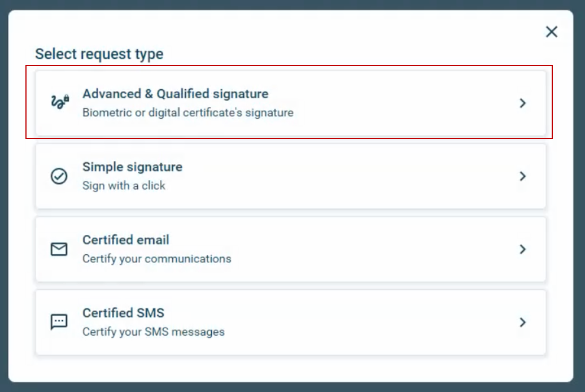Select the Certified email title text
Screen dimensions: 585x392
pyautogui.click(x=125, y=240)
